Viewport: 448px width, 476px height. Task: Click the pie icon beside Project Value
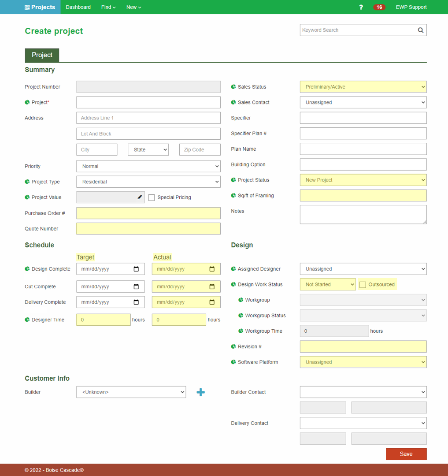(27, 197)
